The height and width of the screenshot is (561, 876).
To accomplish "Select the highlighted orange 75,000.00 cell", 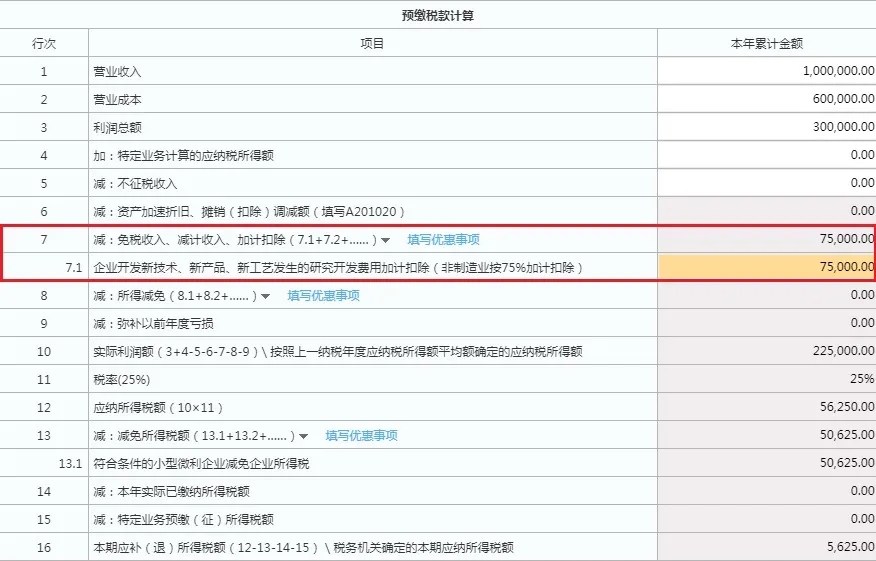I will [766, 268].
